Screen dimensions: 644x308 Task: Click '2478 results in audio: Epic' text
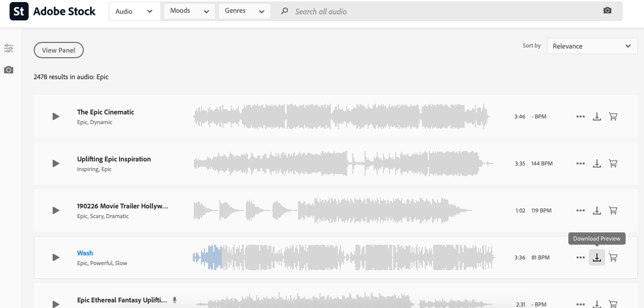[71, 77]
